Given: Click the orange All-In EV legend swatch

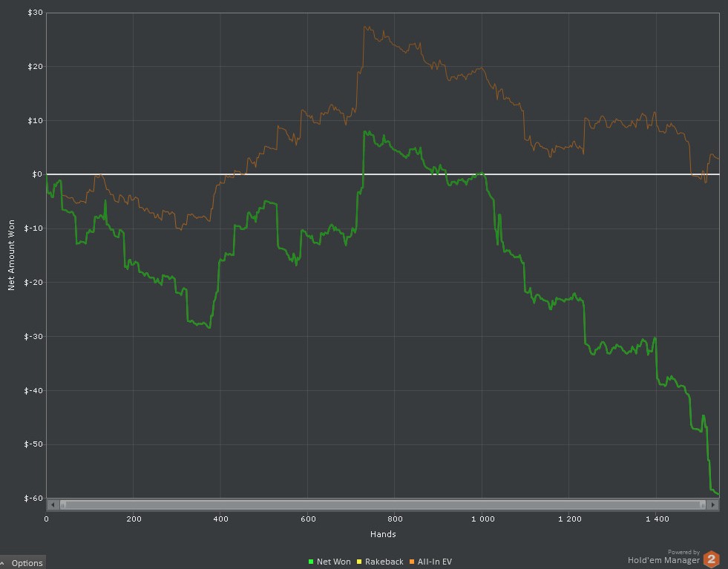Looking at the screenshot, I should [x=412, y=562].
